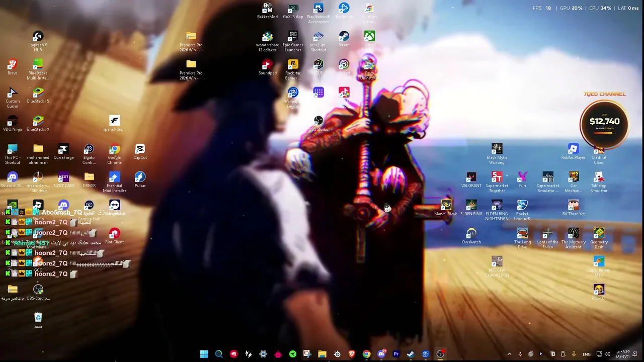The image size is (644, 362).
Task: Select the RV There Yet icon
Action: click(x=573, y=208)
